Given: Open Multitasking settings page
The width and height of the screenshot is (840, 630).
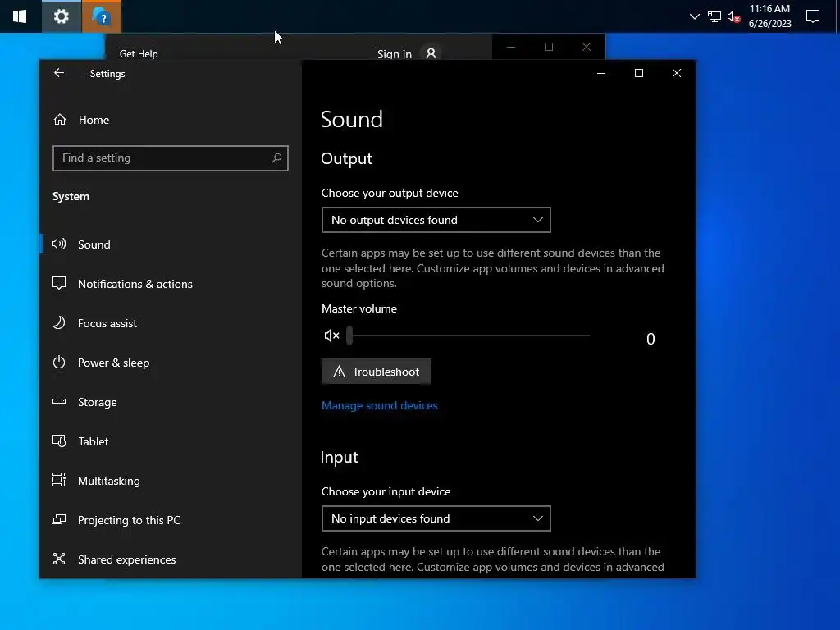Looking at the screenshot, I should tap(109, 481).
